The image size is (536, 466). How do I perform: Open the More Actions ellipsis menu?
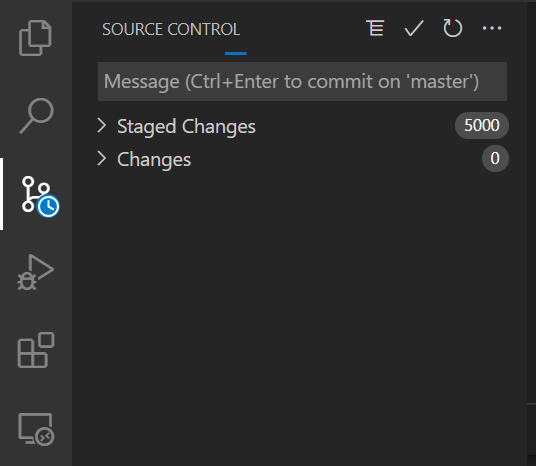coord(492,28)
